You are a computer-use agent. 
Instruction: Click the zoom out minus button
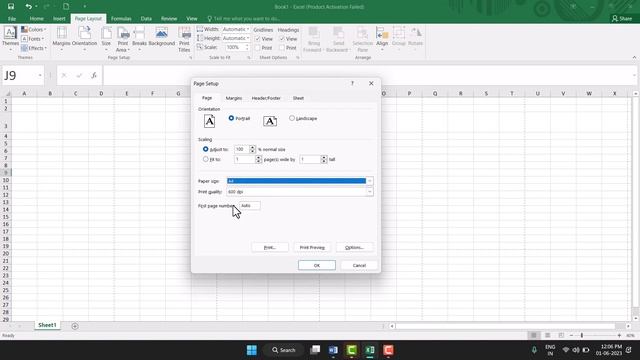click(x=571, y=335)
